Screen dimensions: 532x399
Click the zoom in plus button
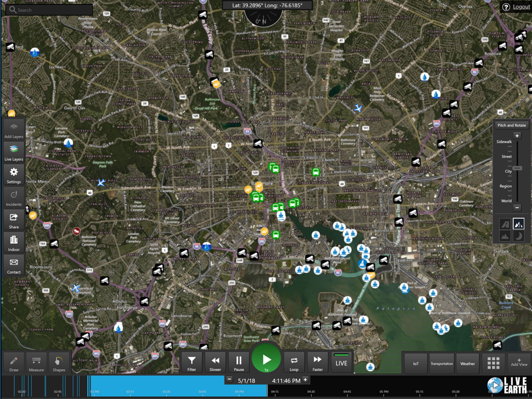(x=517, y=136)
